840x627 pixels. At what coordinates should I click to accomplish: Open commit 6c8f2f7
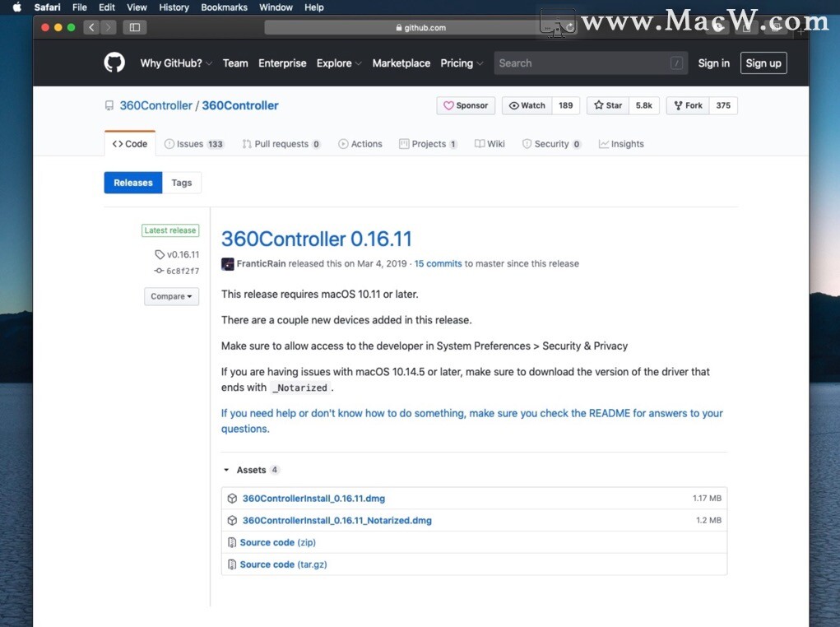click(x=182, y=272)
